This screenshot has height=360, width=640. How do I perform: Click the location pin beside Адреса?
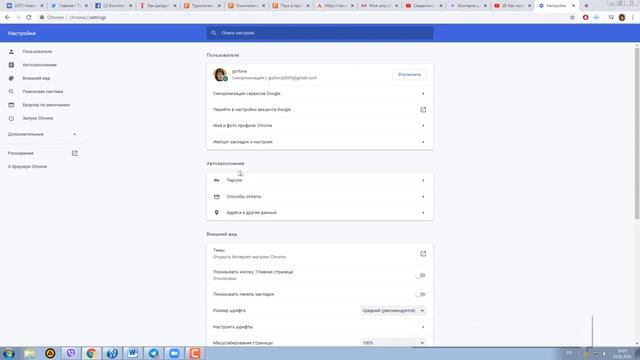click(217, 213)
